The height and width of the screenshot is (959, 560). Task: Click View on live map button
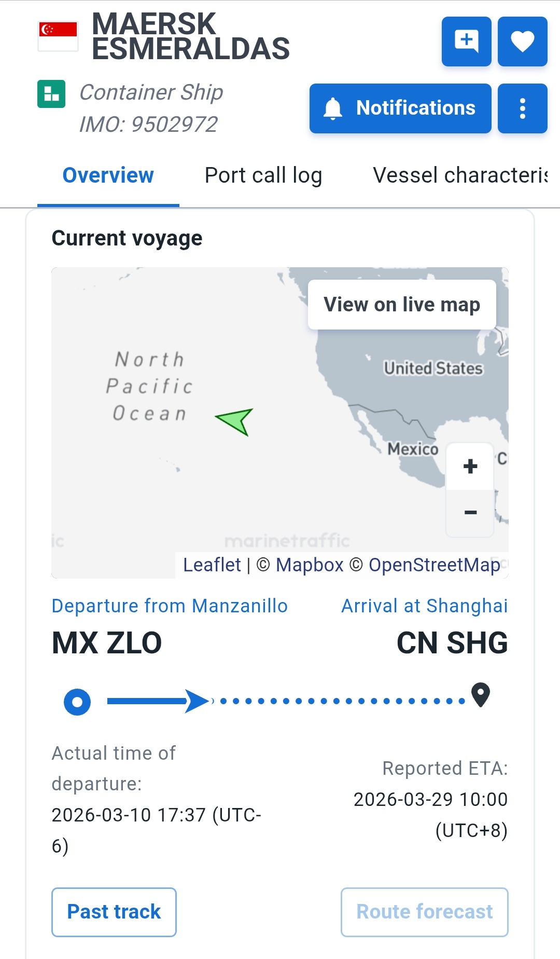(402, 305)
